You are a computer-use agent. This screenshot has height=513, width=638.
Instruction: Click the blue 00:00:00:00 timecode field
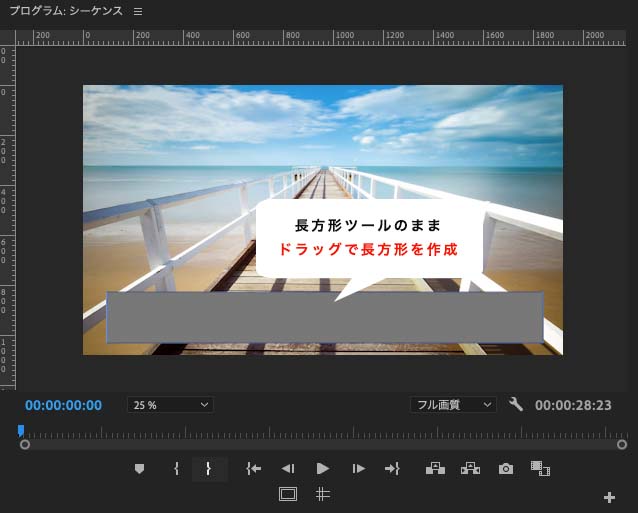click(64, 405)
